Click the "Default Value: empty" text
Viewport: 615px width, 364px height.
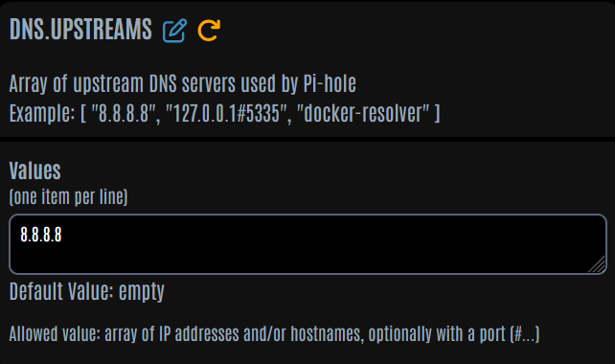[x=86, y=292]
